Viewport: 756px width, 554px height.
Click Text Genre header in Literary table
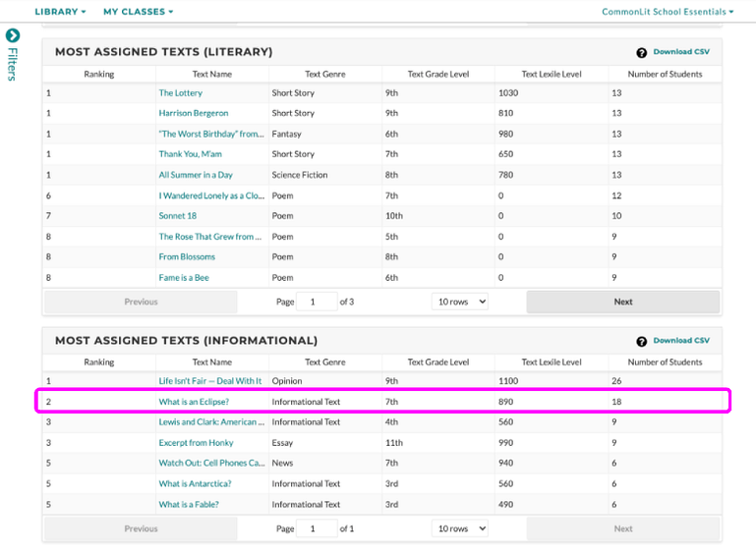pos(325,75)
